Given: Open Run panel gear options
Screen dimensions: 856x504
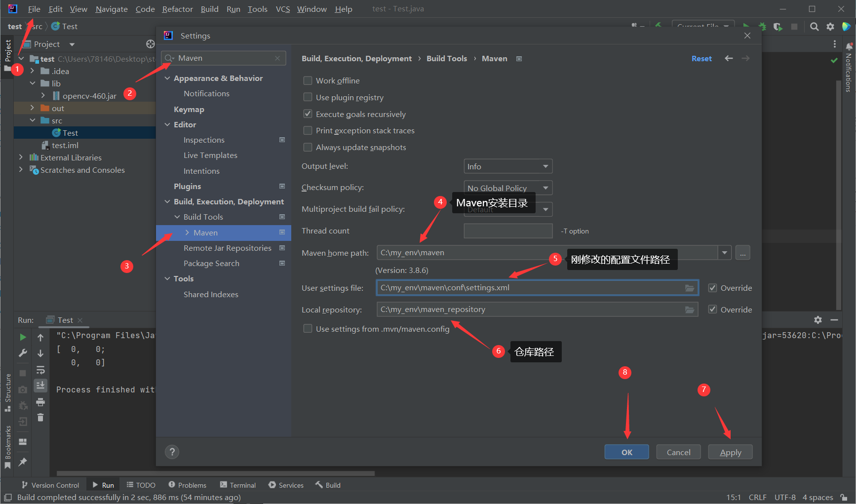Looking at the screenshot, I should pyautogui.click(x=818, y=320).
